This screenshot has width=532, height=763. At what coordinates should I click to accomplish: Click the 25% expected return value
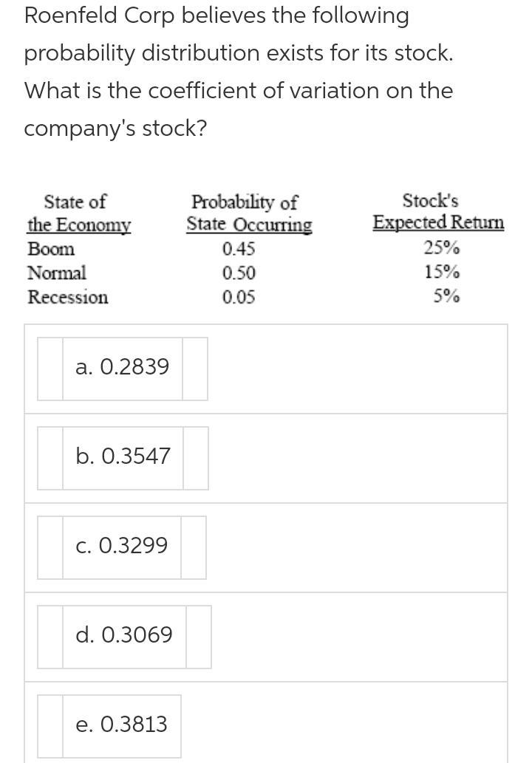pos(442,247)
